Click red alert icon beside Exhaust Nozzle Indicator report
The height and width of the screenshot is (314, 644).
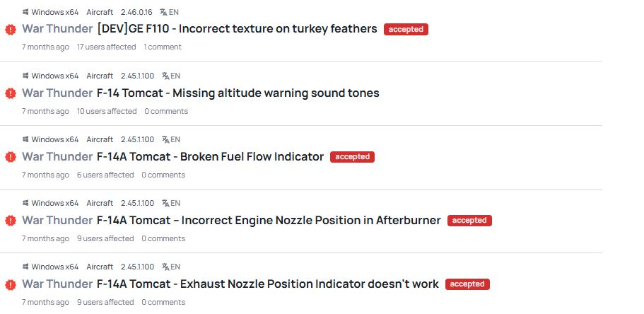pyautogui.click(x=11, y=284)
